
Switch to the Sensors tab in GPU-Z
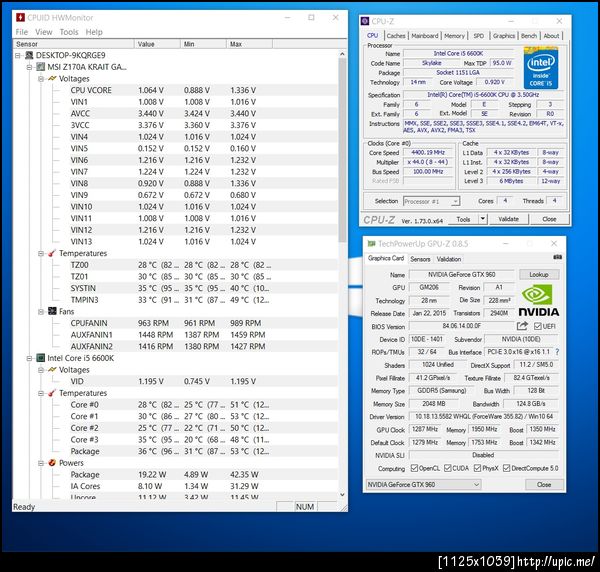420,259
